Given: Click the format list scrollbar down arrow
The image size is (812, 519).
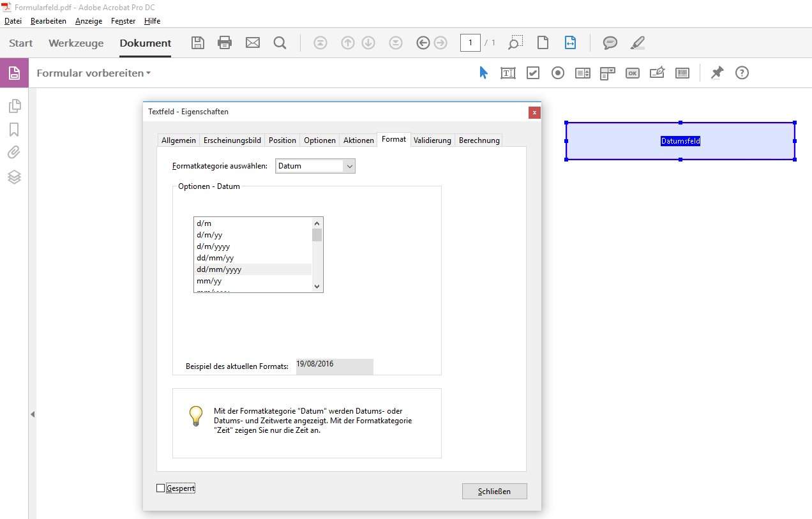Looking at the screenshot, I should tap(317, 287).
